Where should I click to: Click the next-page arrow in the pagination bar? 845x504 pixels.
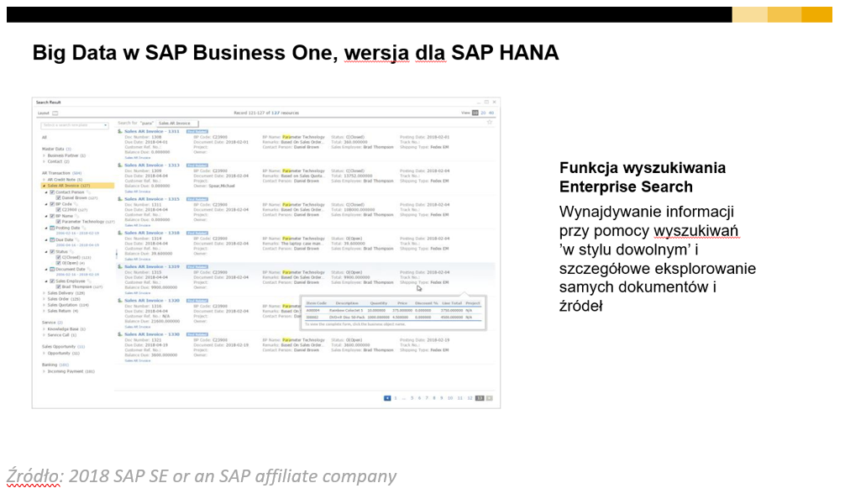coord(489,398)
